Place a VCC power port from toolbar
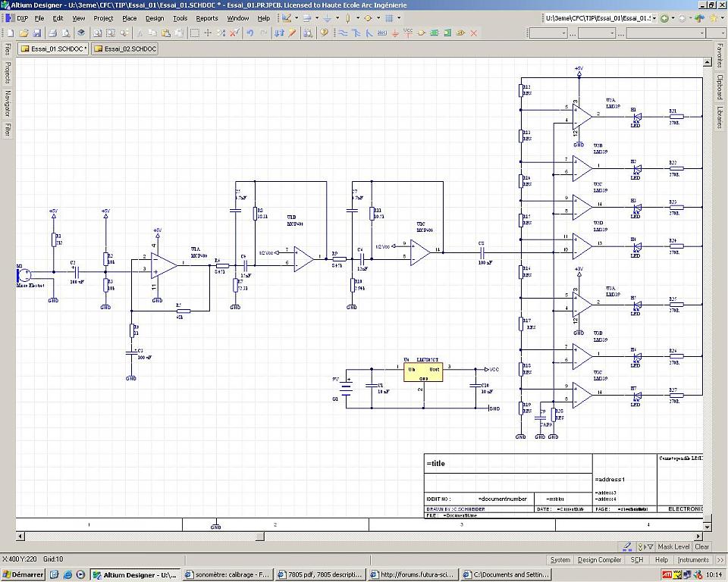Viewport: 728px width, 582px height. tap(408, 33)
